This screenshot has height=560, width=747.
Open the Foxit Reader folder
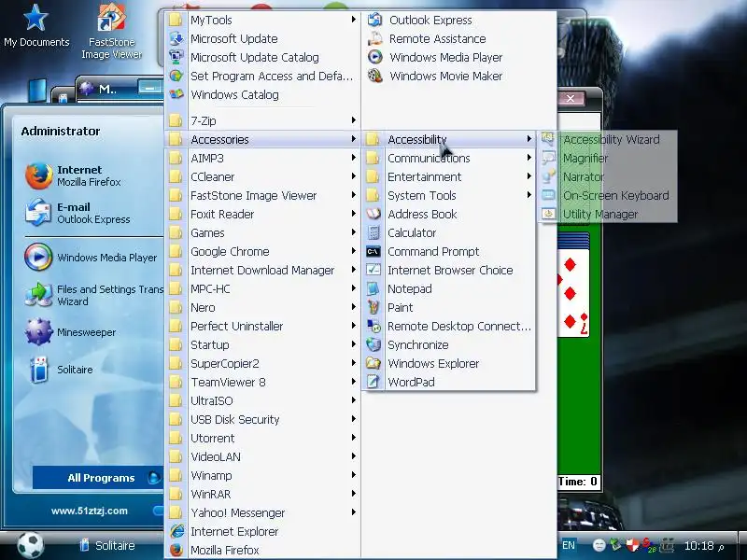(x=262, y=215)
